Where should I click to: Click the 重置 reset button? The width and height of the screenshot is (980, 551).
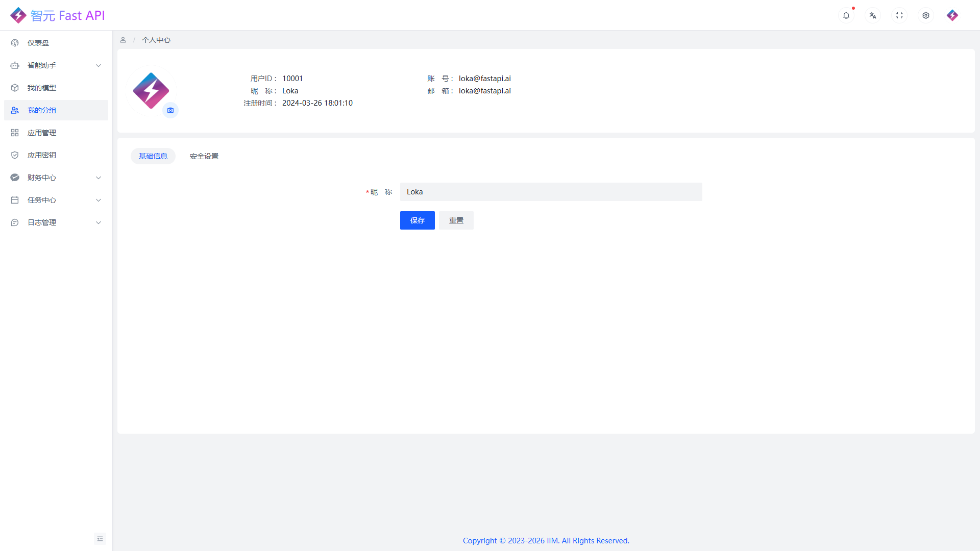coord(456,220)
